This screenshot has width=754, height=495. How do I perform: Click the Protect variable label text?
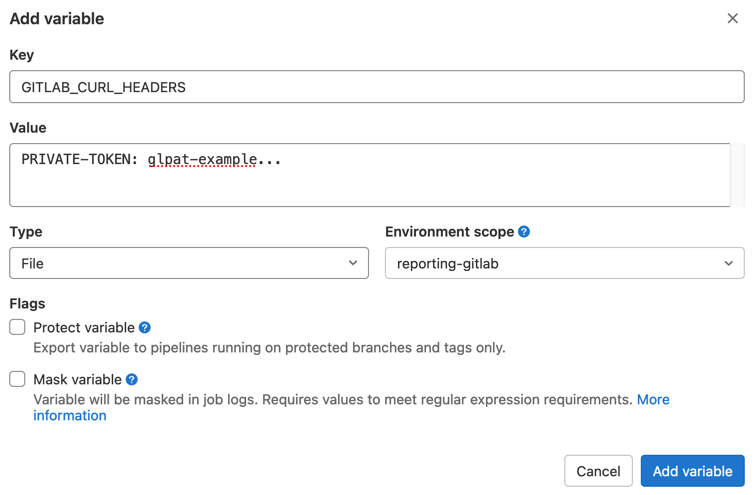(x=84, y=328)
